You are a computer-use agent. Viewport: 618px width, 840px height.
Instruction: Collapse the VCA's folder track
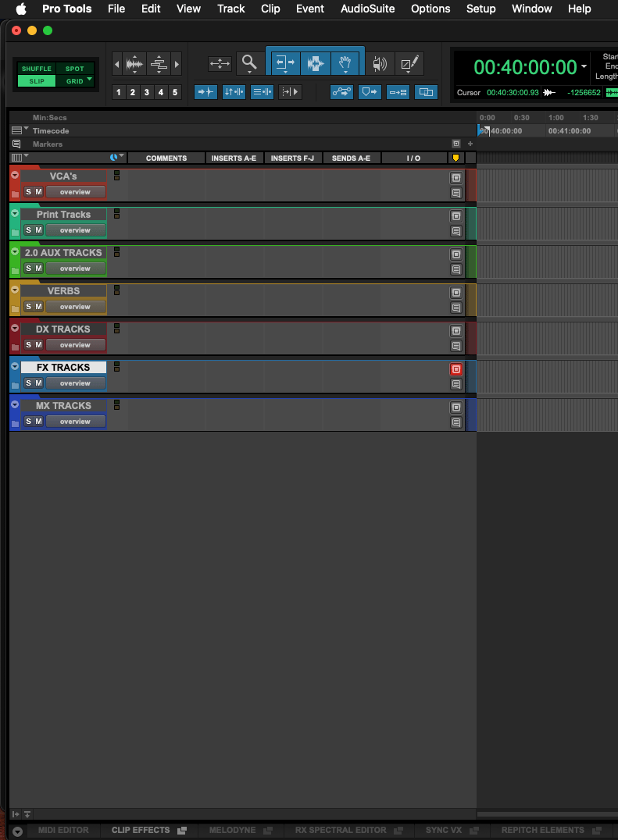15,175
